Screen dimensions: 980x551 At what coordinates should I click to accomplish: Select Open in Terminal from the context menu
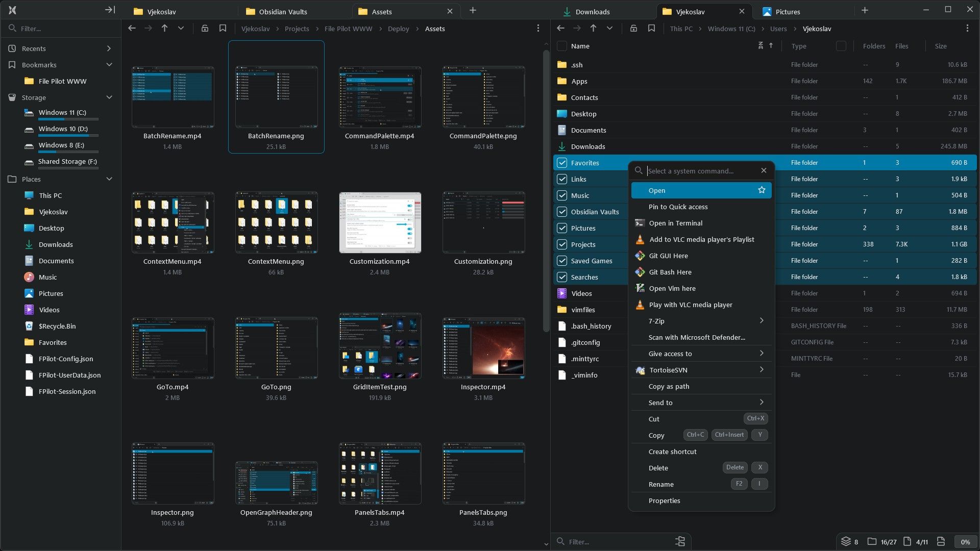(676, 223)
